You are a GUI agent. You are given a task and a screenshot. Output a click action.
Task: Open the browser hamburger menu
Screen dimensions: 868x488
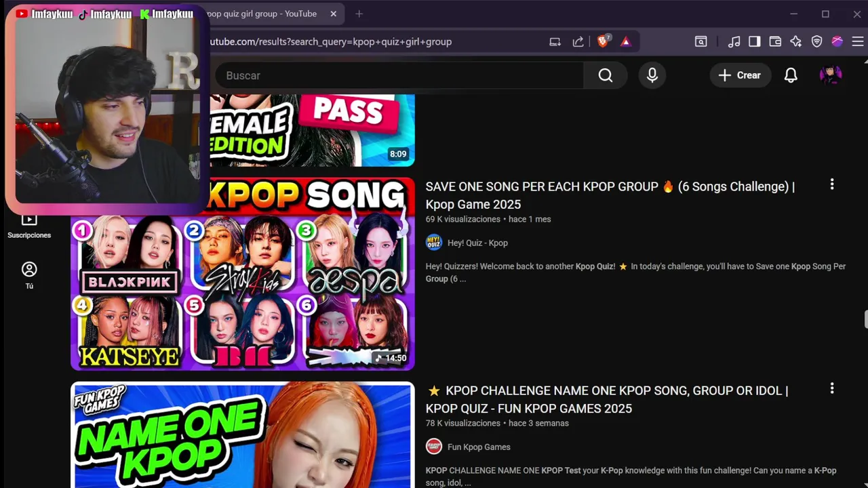click(858, 41)
